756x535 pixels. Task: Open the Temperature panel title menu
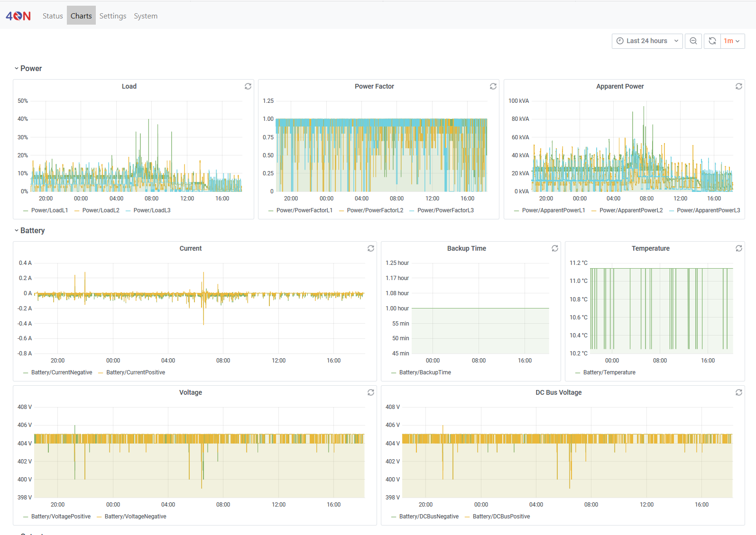[651, 248]
